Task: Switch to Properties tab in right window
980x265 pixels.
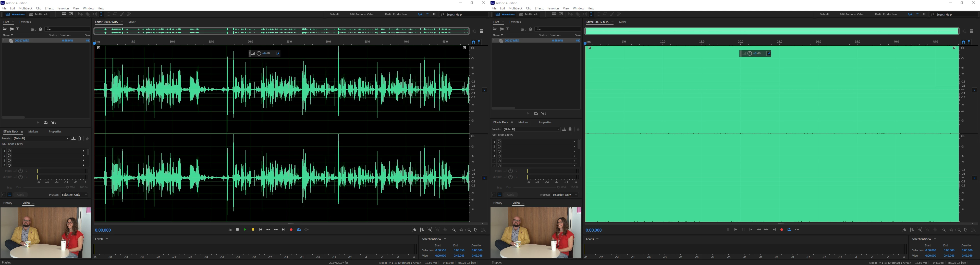Action: pos(545,123)
